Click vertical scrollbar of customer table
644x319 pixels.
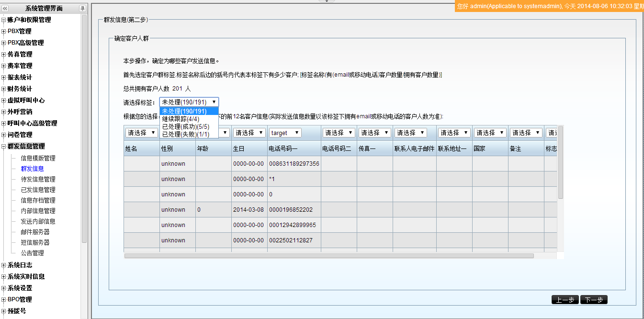(561, 163)
